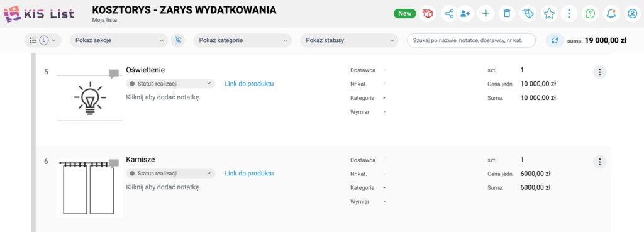The height and width of the screenshot is (232, 644).
Task: Refresh the sum with reload icon
Action: tap(555, 40)
